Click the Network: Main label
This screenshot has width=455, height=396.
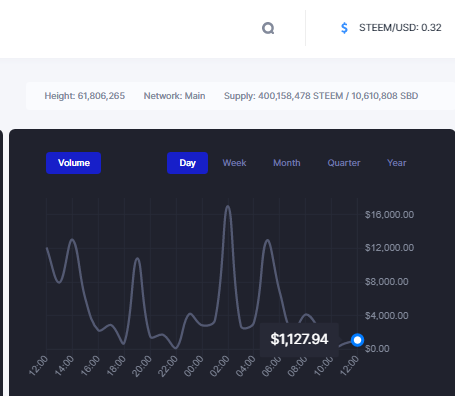174,96
